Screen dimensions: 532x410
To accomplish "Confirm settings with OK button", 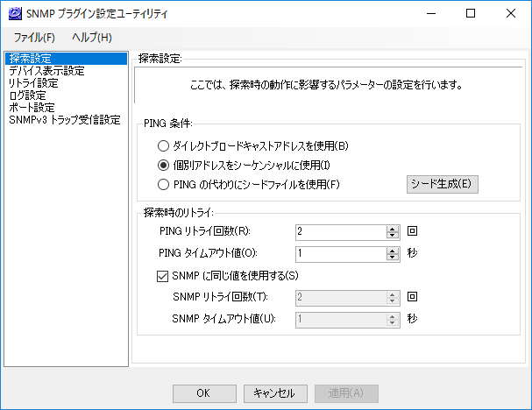I will pos(204,393).
